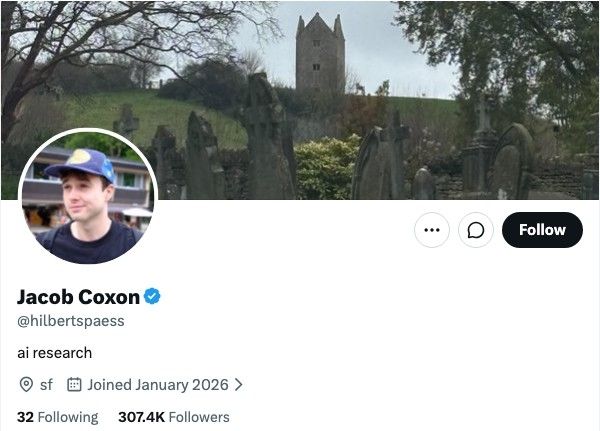View the 32 Following list
Image resolution: width=600 pixels, height=431 pixels.
click(57, 417)
